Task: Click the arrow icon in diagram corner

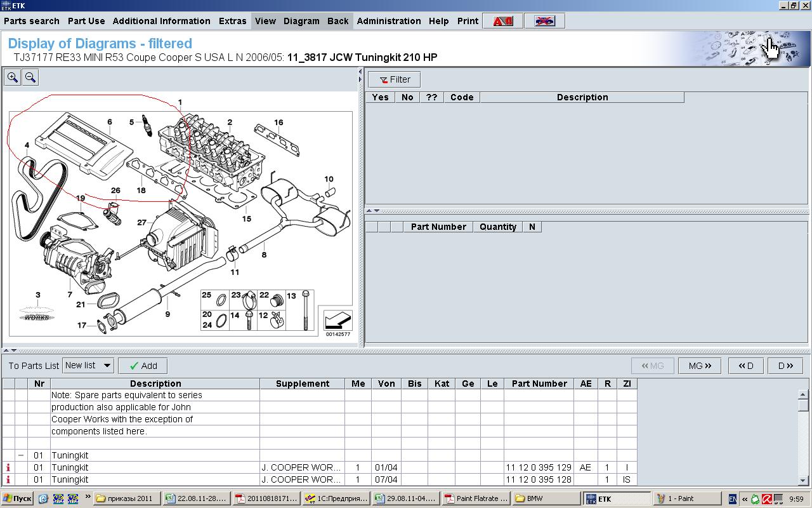Action: (337, 320)
